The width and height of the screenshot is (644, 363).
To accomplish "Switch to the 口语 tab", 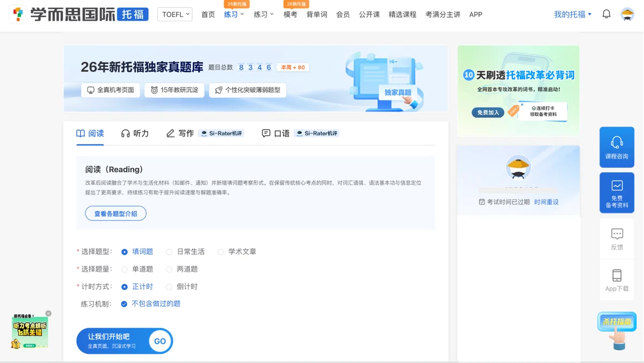I will 275,133.
